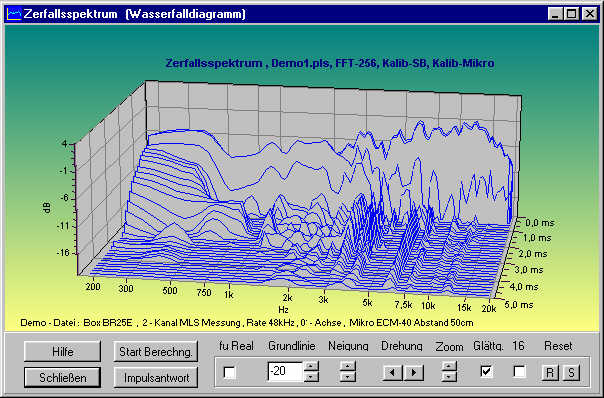Close the window via title bar X

pyautogui.click(x=589, y=14)
